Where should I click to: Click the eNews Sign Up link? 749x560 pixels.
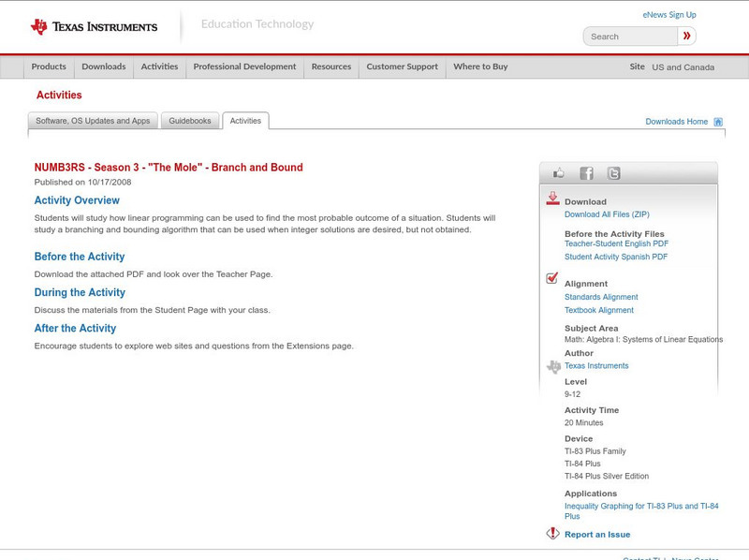tap(669, 15)
